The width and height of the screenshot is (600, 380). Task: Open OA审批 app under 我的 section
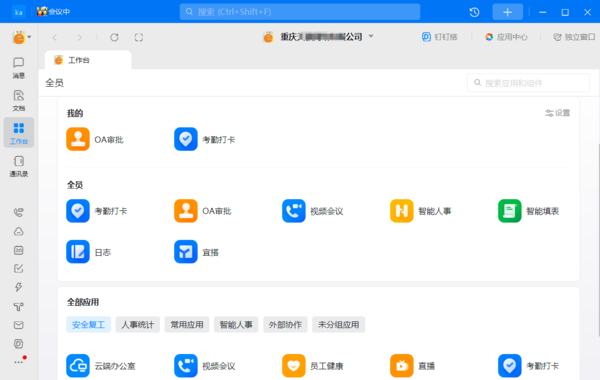[78, 139]
